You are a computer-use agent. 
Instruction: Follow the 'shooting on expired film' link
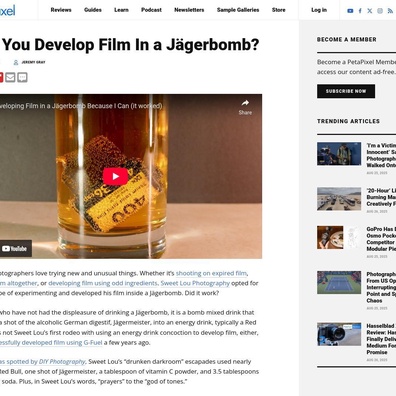(x=211, y=273)
